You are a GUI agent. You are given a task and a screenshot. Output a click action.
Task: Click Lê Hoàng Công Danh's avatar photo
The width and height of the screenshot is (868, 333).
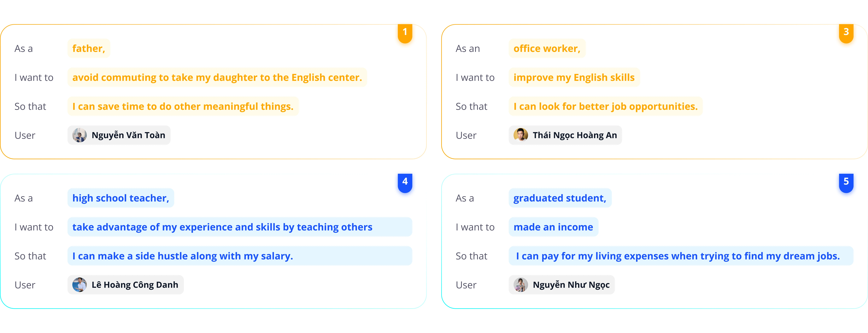tap(80, 285)
